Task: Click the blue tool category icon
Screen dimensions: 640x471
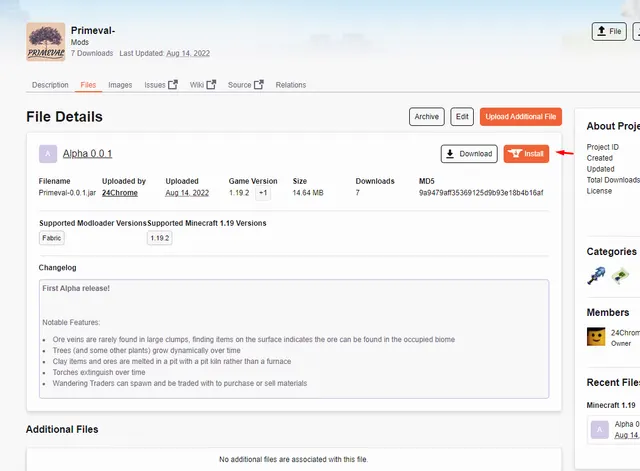Action: [x=596, y=275]
